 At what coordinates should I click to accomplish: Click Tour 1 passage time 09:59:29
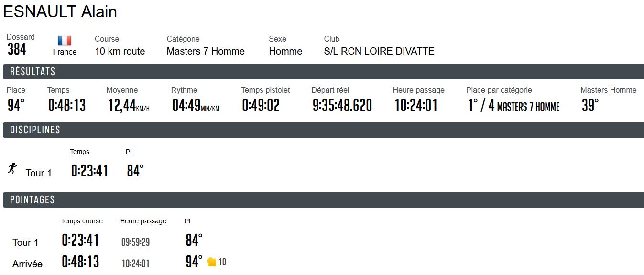click(x=135, y=242)
